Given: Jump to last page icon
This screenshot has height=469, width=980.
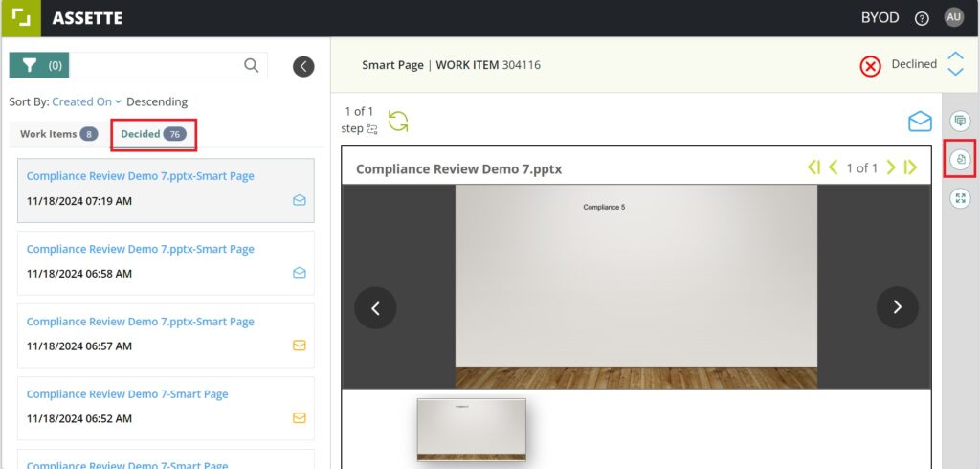Looking at the screenshot, I should (x=911, y=167).
